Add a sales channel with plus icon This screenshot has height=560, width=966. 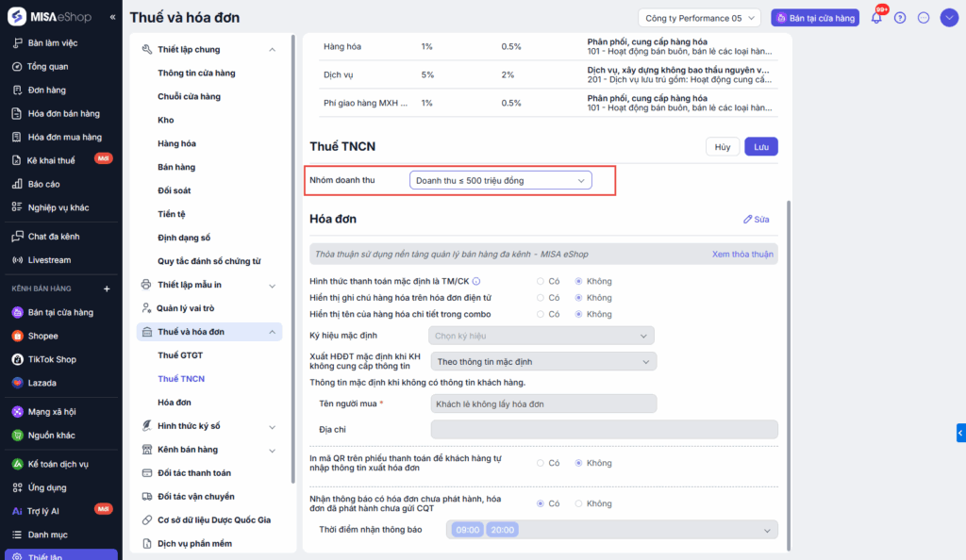point(107,288)
